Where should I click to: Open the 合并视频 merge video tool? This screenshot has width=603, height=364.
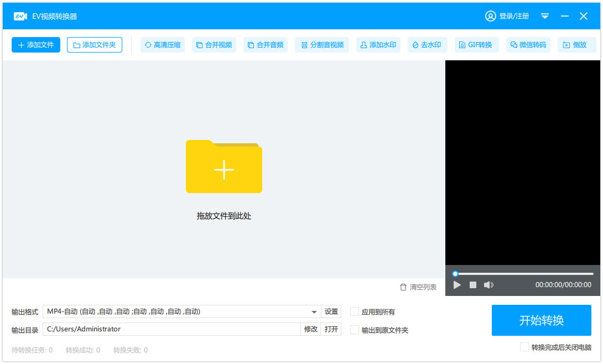click(x=214, y=45)
